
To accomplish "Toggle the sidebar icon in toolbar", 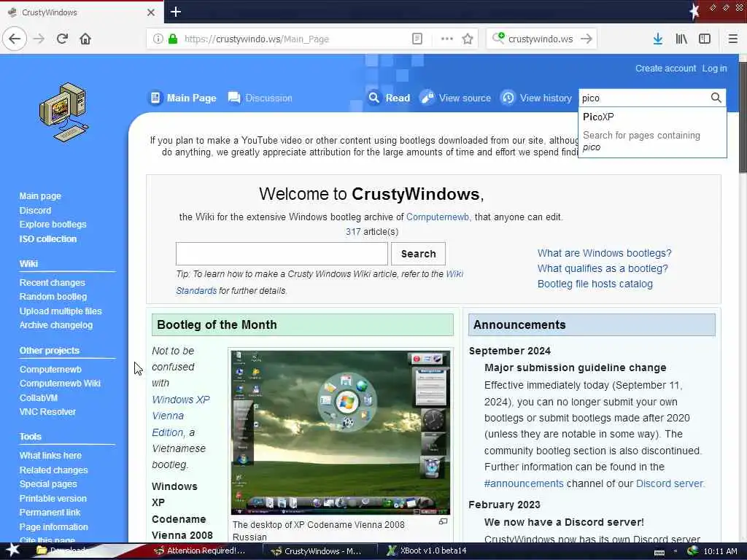I will [x=705, y=39].
